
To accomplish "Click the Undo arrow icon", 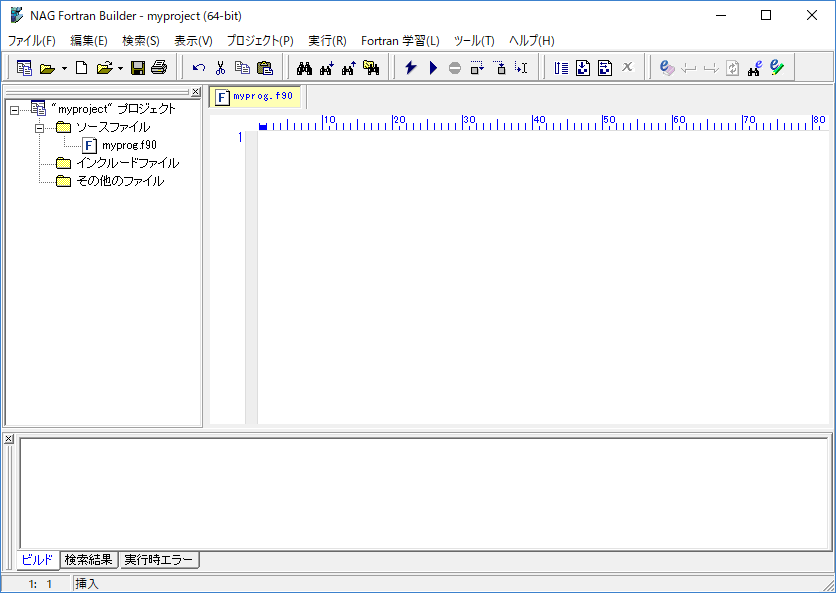I will click(199, 68).
